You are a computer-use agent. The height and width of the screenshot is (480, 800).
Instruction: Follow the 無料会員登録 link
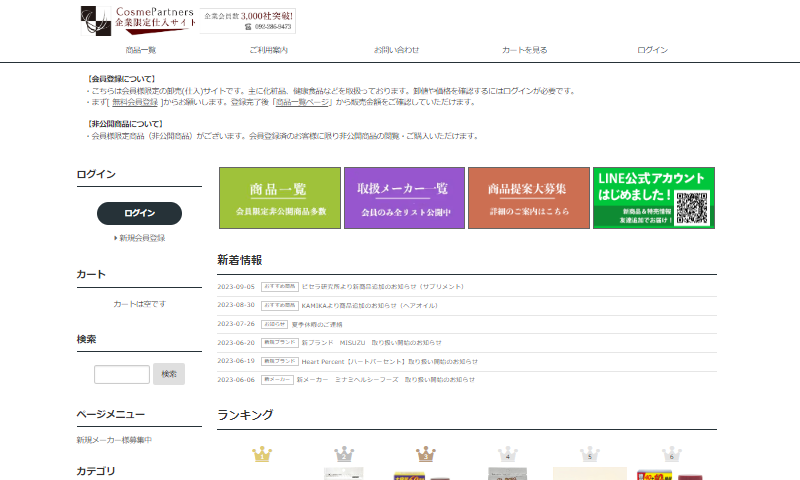[x=135, y=102]
